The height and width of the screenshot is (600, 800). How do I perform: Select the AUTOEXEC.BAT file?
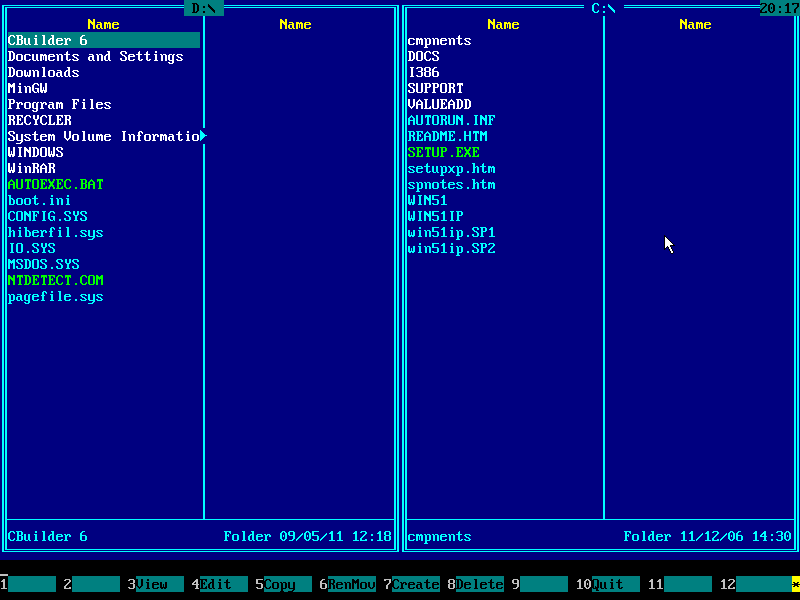[x=56, y=184]
